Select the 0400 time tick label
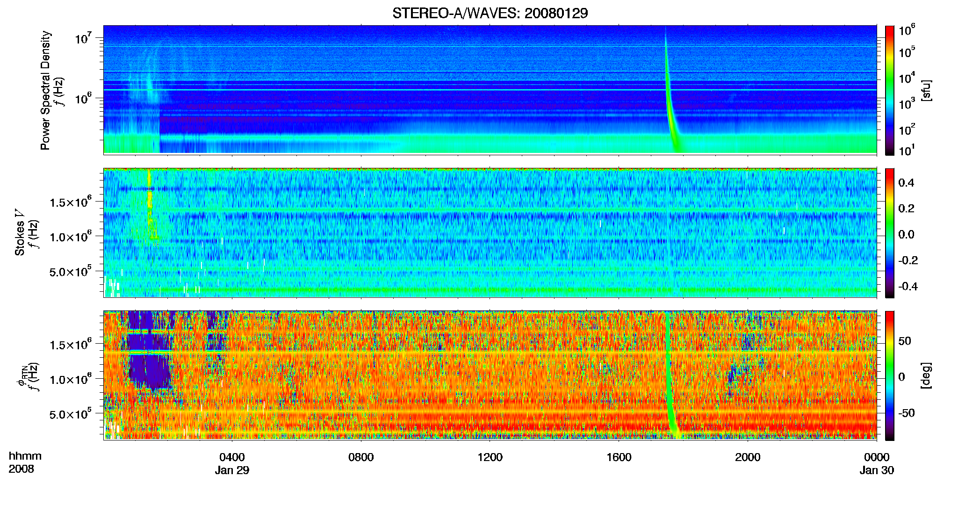 (x=232, y=457)
